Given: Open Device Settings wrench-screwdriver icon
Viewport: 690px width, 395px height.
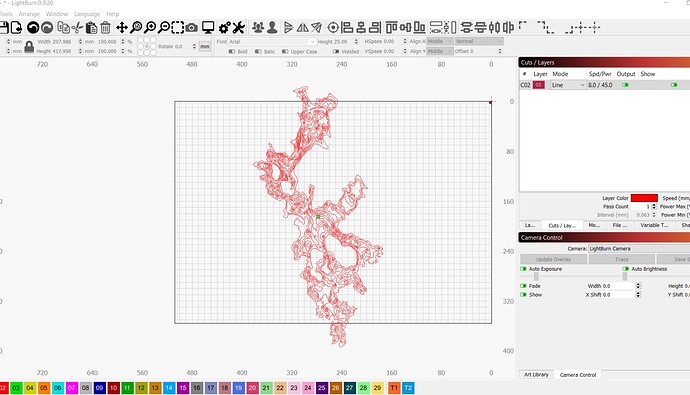Looking at the screenshot, I should pos(239,28).
